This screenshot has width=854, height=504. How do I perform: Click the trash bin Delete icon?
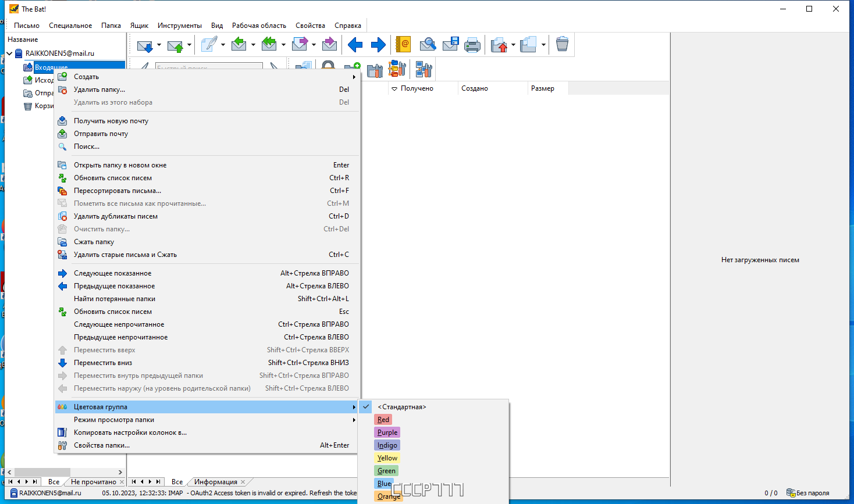click(562, 45)
